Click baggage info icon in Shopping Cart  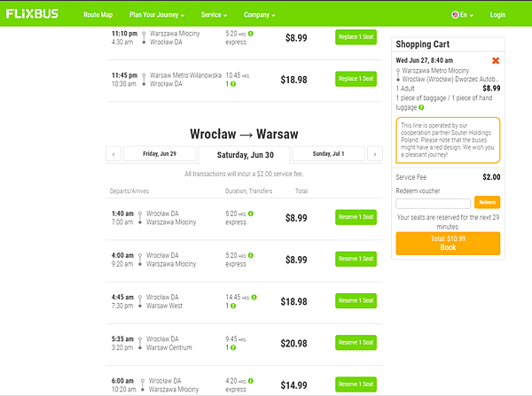coord(421,107)
